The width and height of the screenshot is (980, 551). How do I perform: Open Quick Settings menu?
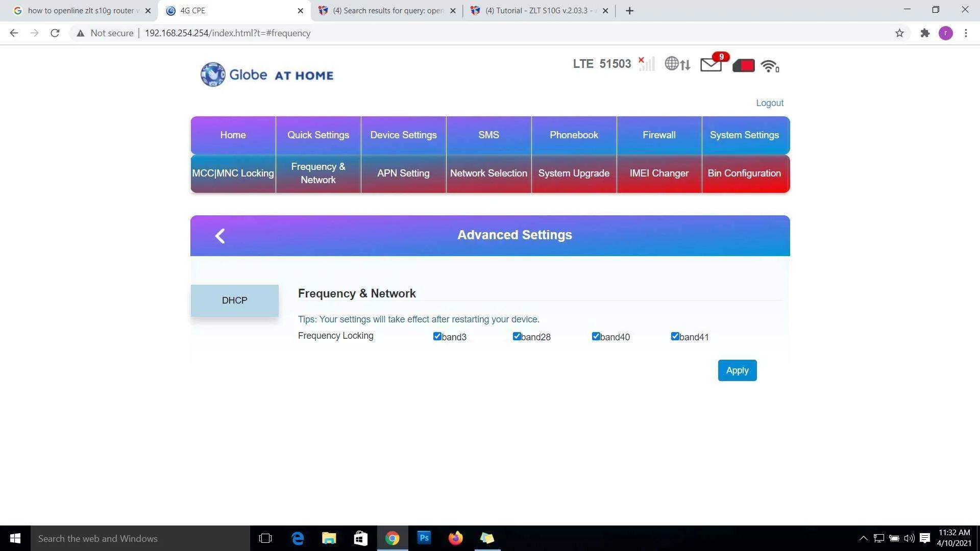(318, 135)
